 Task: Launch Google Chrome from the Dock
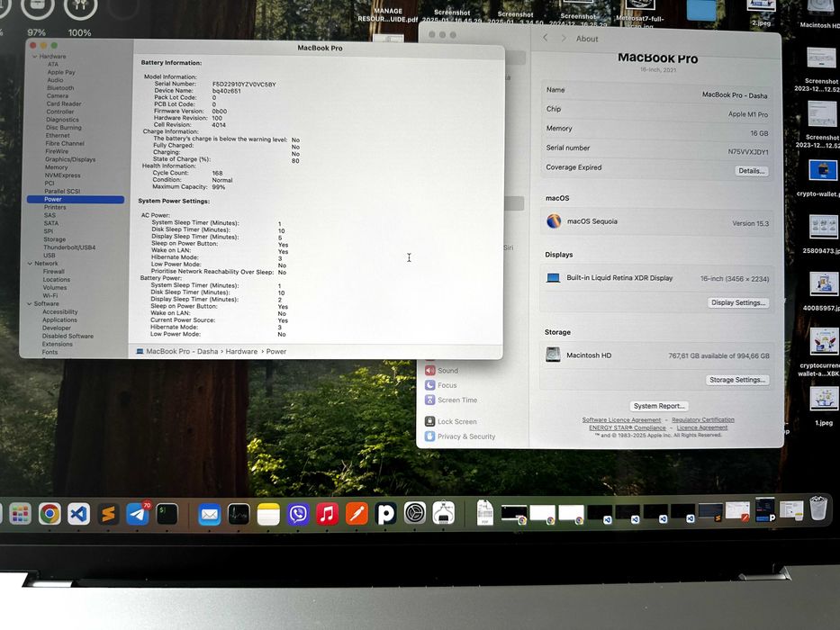[x=50, y=514]
